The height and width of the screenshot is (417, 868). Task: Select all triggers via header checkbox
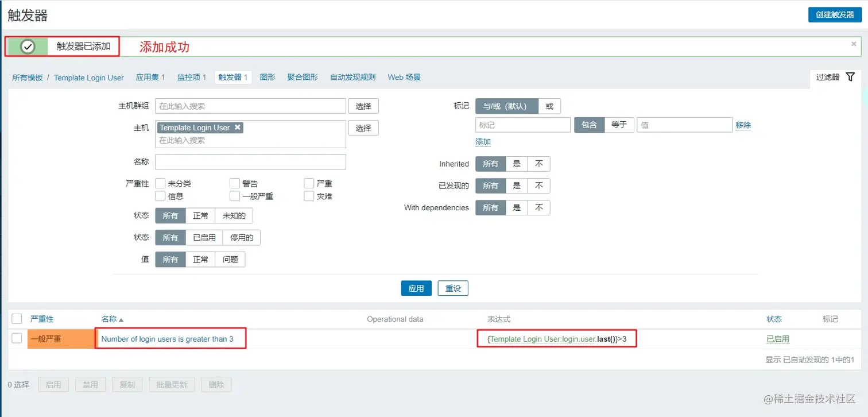tap(17, 319)
